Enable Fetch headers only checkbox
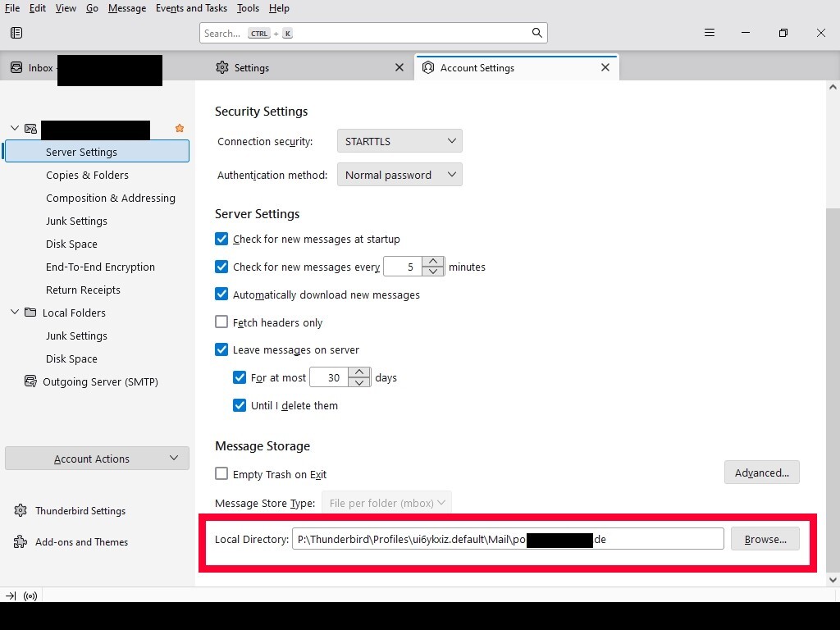The width and height of the screenshot is (840, 630). coord(221,322)
